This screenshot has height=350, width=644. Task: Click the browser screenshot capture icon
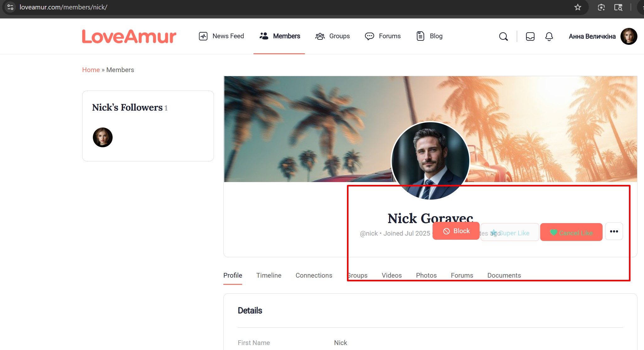pos(601,7)
